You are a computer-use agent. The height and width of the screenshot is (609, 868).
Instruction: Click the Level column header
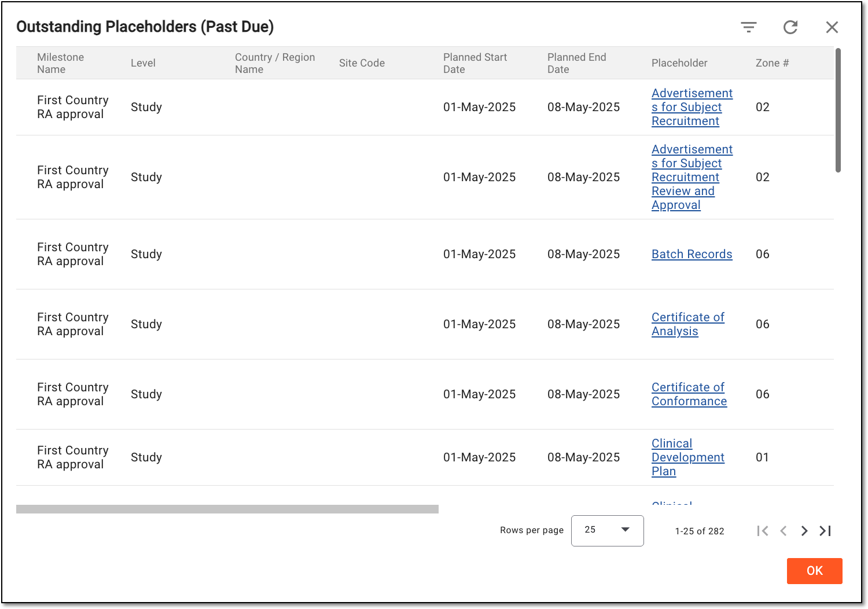click(x=143, y=63)
